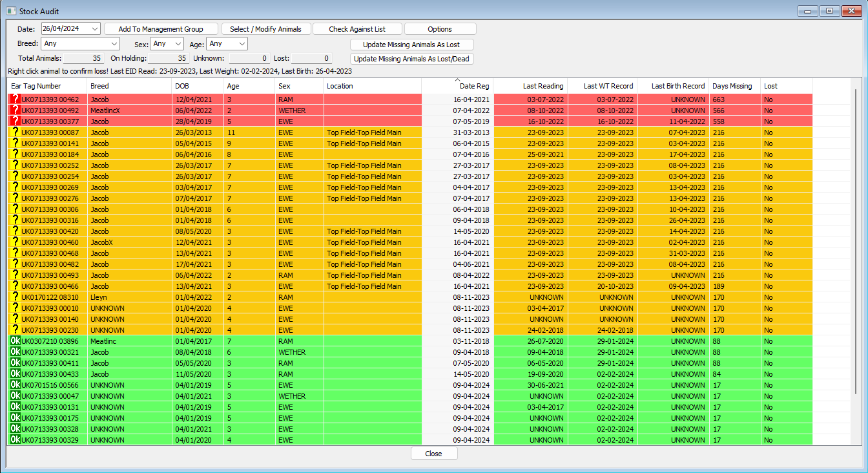This screenshot has width=868, height=473.
Task: Click Update Missing Animals As Lost button
Action: (411, 45)
